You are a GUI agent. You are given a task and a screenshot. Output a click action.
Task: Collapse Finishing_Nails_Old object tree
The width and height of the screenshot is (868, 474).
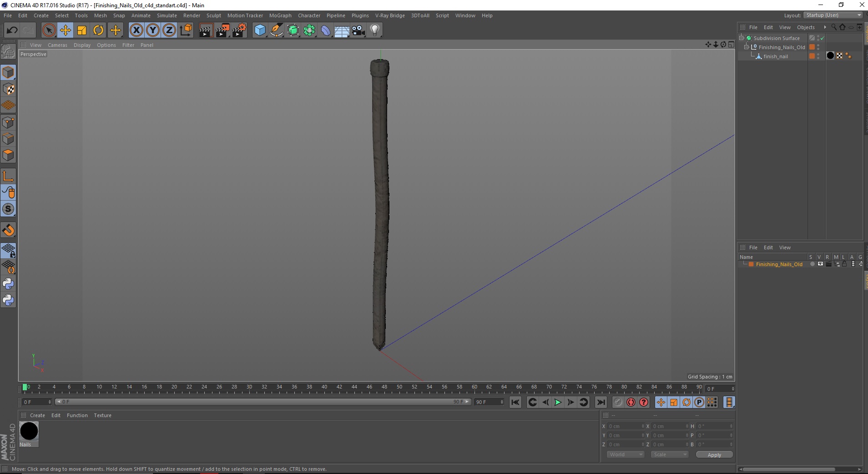(747, 47)
